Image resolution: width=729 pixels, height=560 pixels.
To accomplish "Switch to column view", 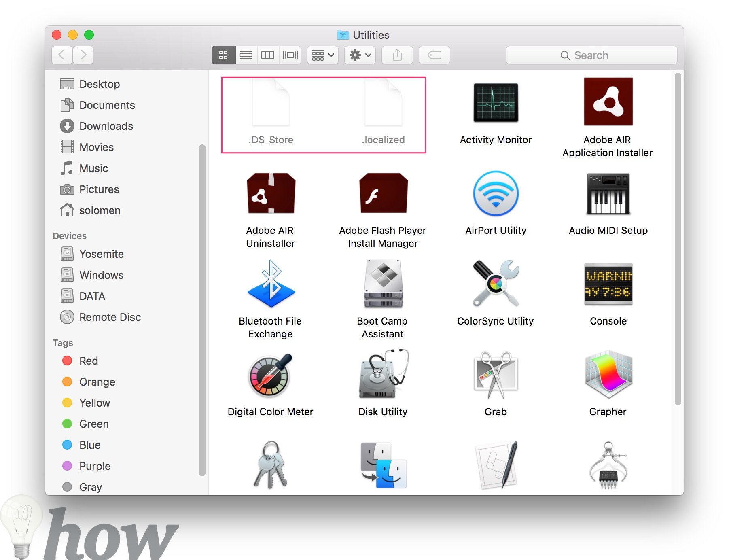I will click(x=268, y=55).
